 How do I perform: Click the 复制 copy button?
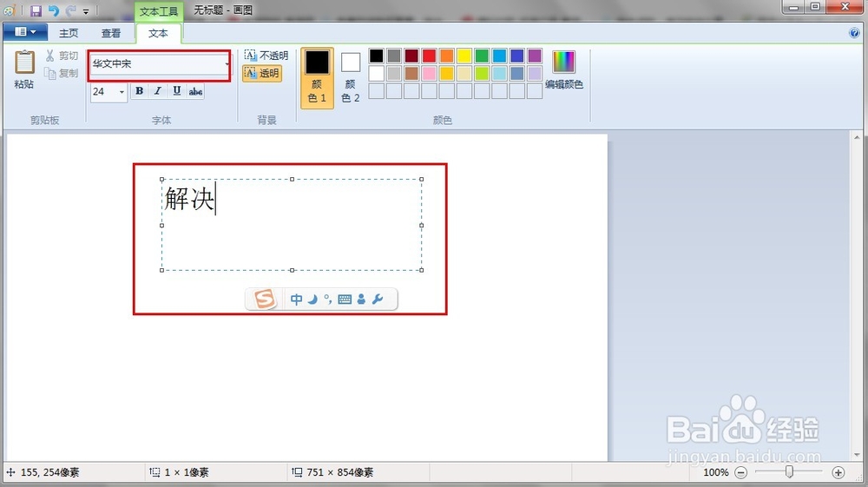tap(62, 73)
